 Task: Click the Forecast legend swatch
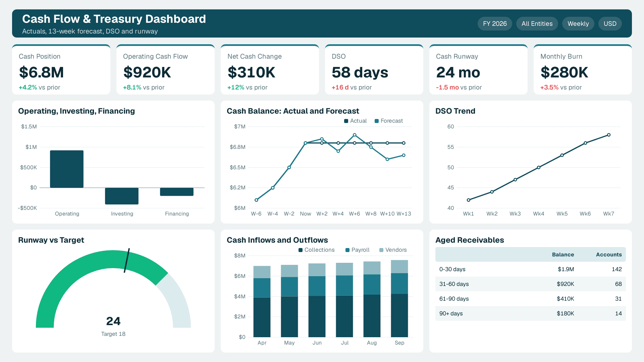click(377, 121)
